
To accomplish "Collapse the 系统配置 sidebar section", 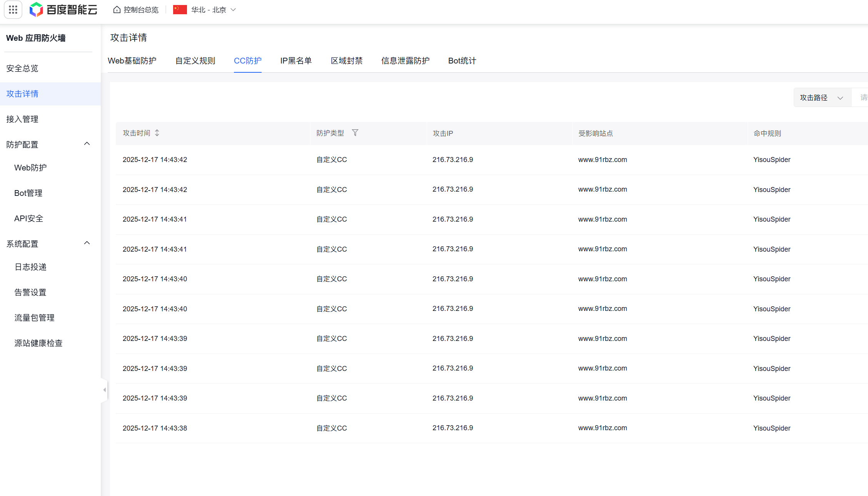I will pyautogui.click(x=87, y=243).
